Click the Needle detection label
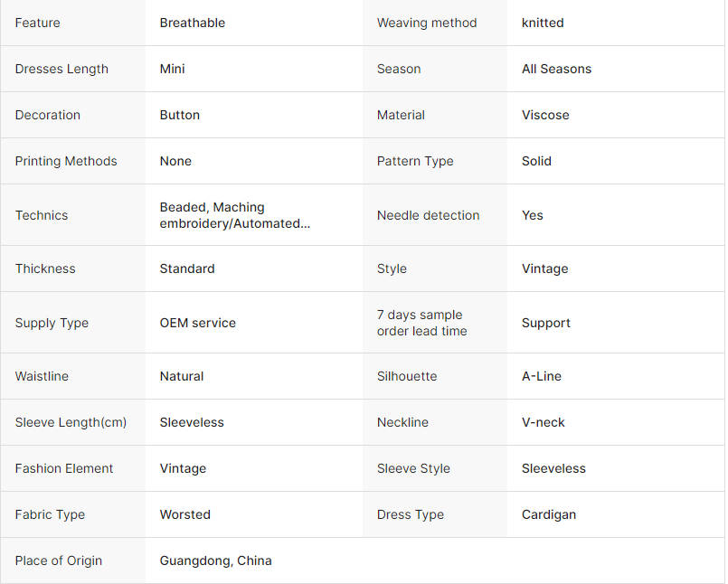 tap(428, 215)
